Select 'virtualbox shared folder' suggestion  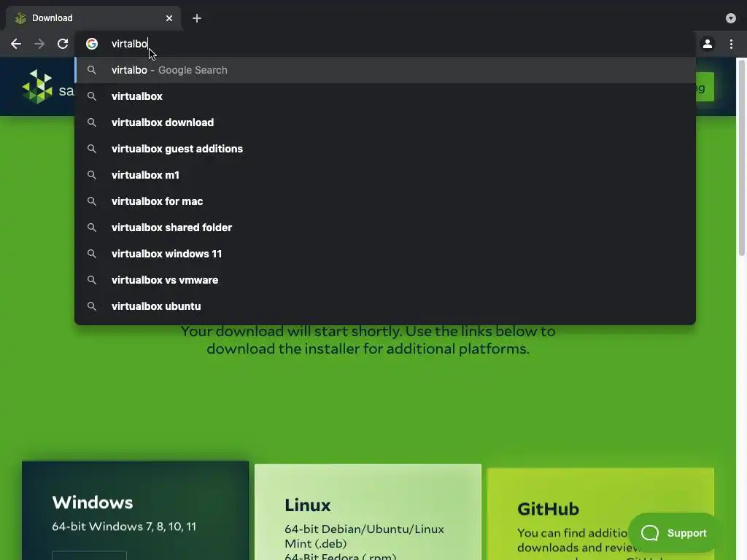(385, 227)
